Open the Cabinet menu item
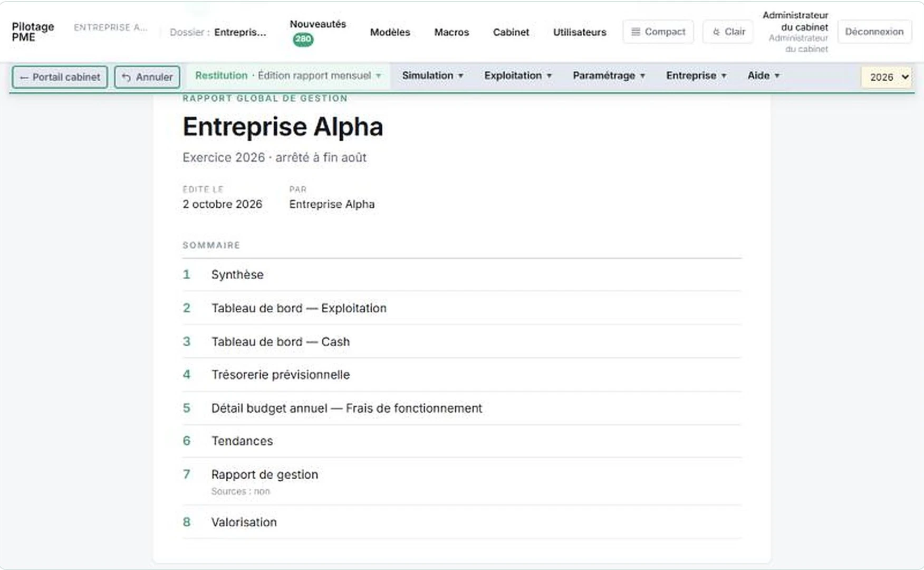The image size is (924, 570). (x=511, y=32)
